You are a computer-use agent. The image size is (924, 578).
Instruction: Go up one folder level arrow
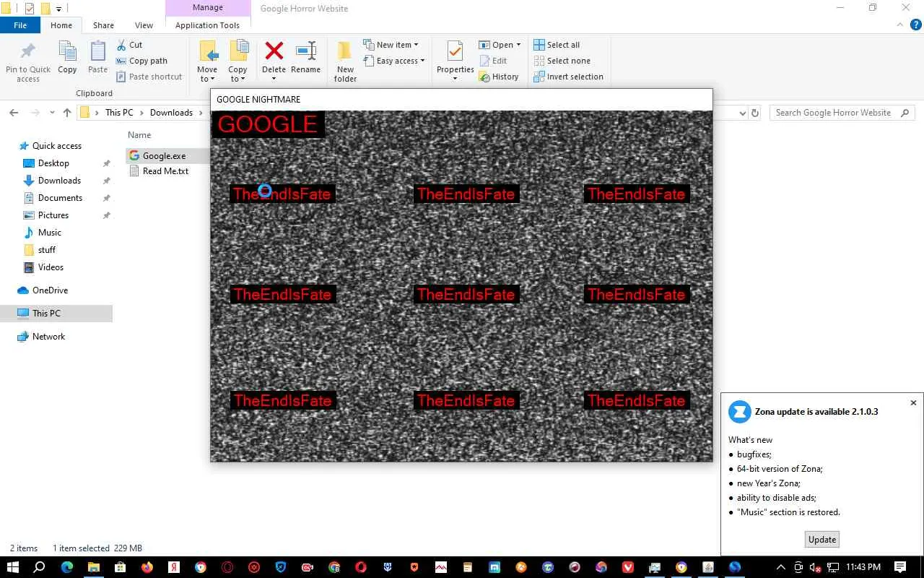pyautogui.click(x=67, y=113)
